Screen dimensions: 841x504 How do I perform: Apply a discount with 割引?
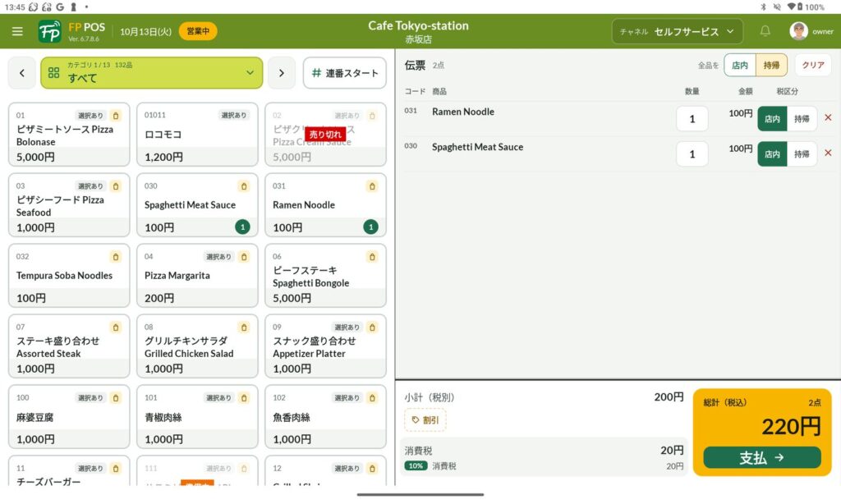point(425,420)
